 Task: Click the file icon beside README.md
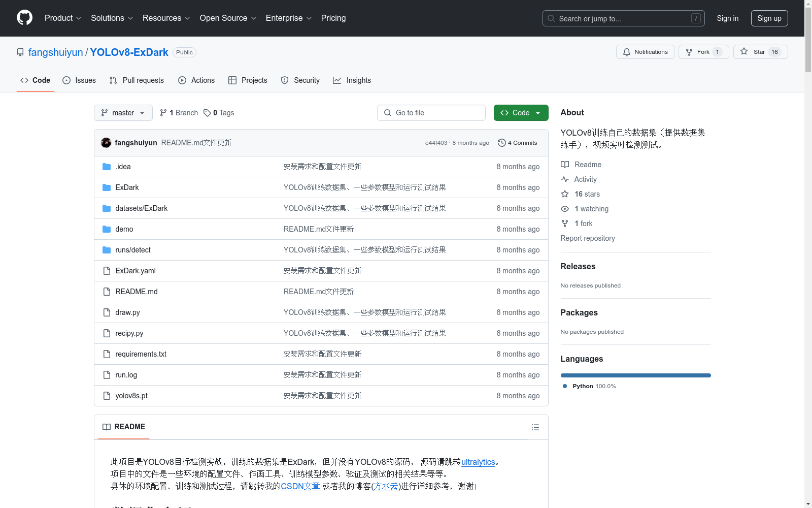click(107, 292)
